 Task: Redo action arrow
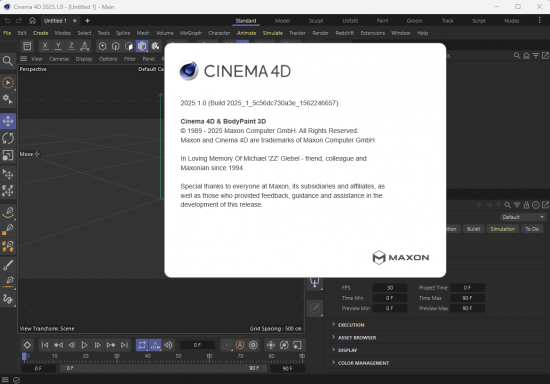19,21
